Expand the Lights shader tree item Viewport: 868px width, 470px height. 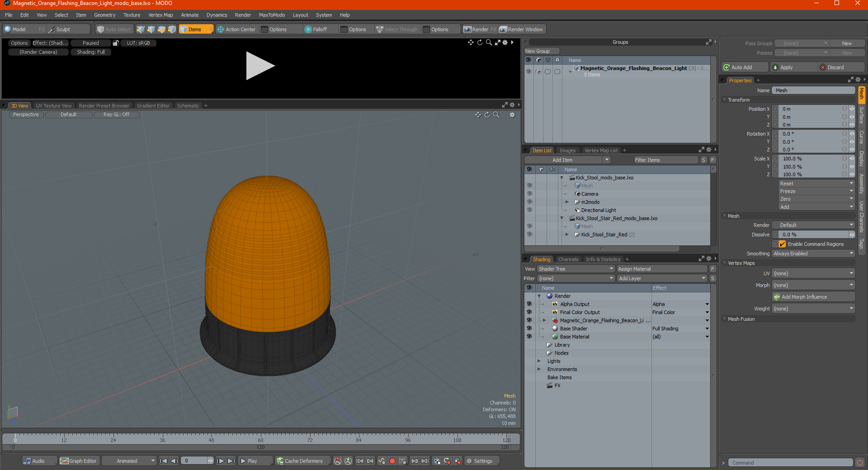[539, 361]
